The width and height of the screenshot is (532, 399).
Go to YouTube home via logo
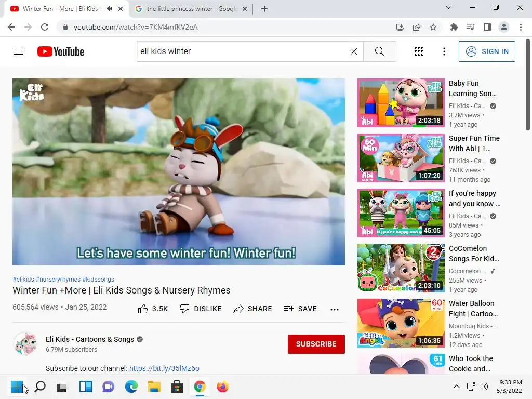pos(61,51)
